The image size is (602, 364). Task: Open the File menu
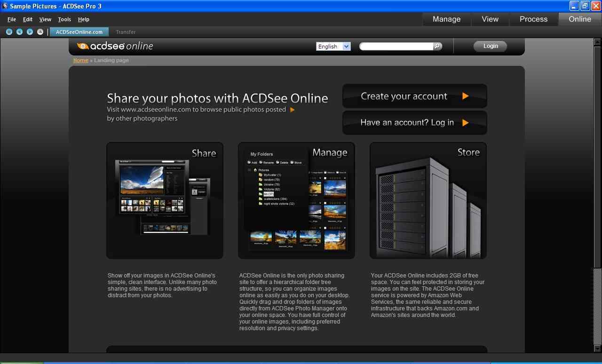tap(11, 19)
